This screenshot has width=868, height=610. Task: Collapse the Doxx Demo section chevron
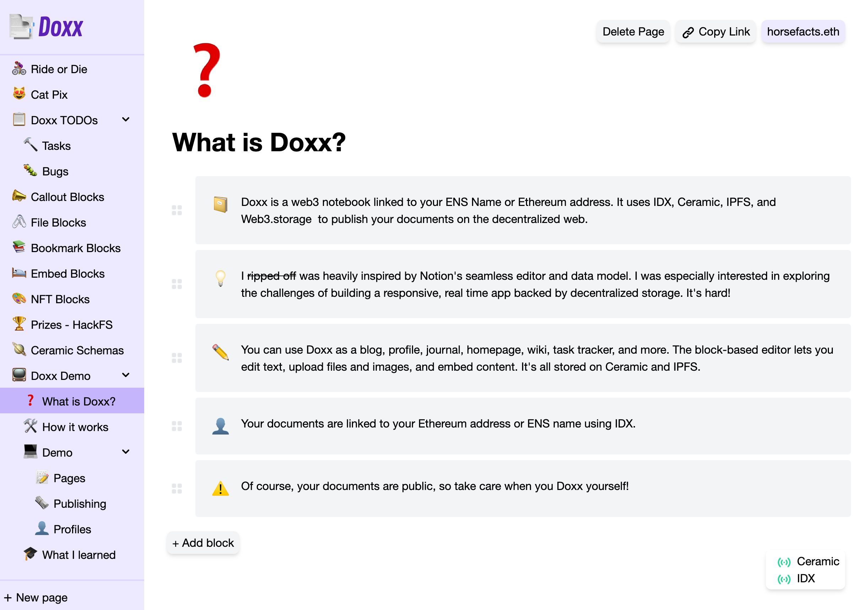coord(126,375)
